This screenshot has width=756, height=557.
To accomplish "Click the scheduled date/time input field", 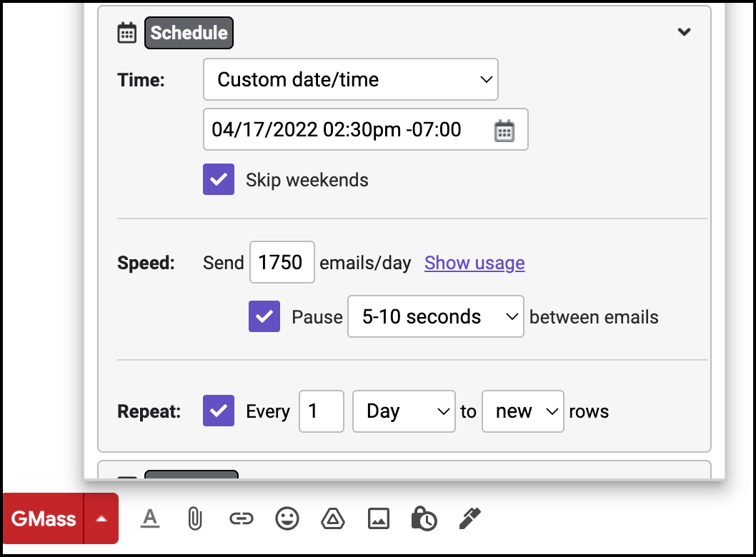I will pos(365,129).
